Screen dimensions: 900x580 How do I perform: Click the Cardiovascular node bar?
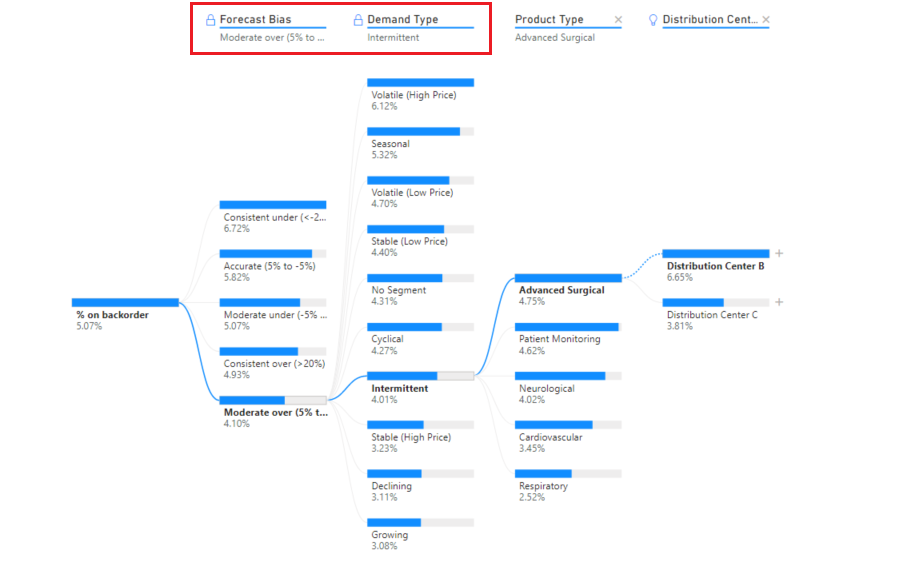tap(568, 425)
